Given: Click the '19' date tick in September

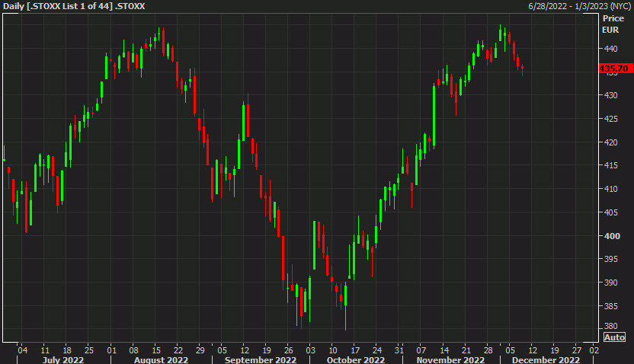Looking at the screenshot, I should tap(267, 350).
